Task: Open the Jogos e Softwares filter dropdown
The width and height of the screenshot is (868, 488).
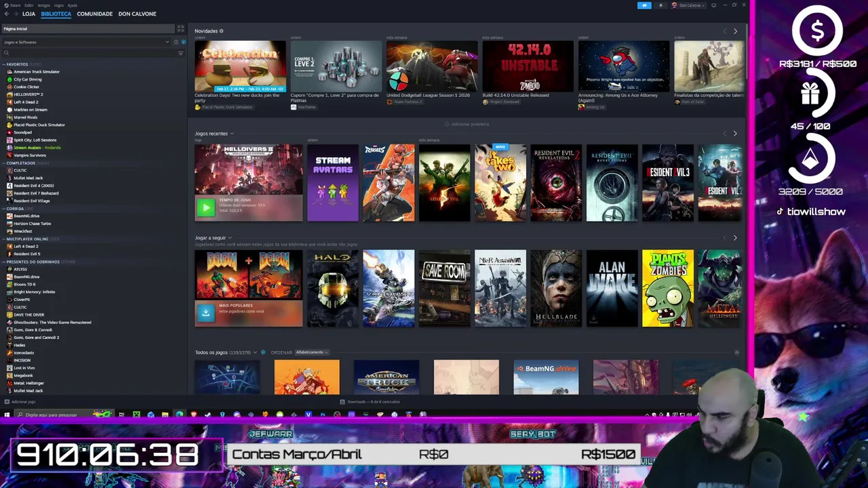Action: pyautogui.click(x=85, y=42)
